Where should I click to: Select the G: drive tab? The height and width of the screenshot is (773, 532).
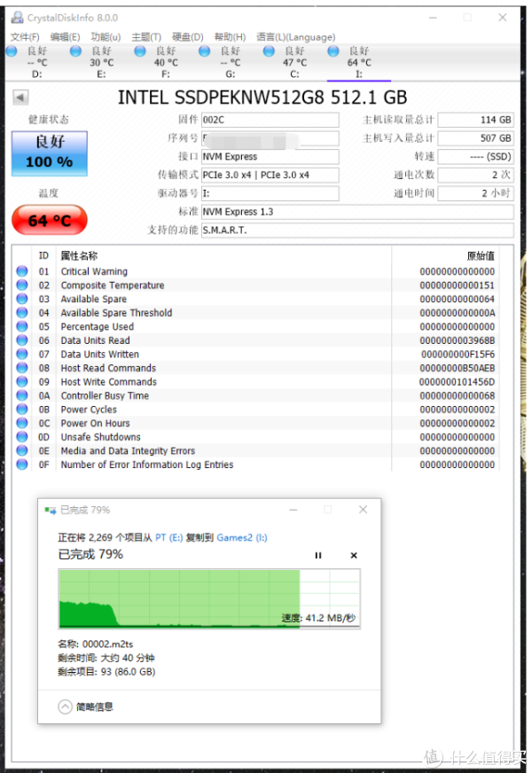(x=231, y=63)
